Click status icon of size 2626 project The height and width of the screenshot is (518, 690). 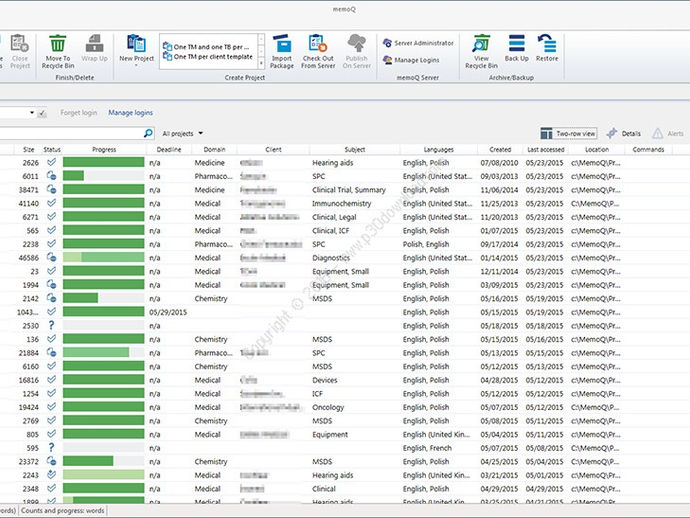pyautogui.click(x=51, y=162)
